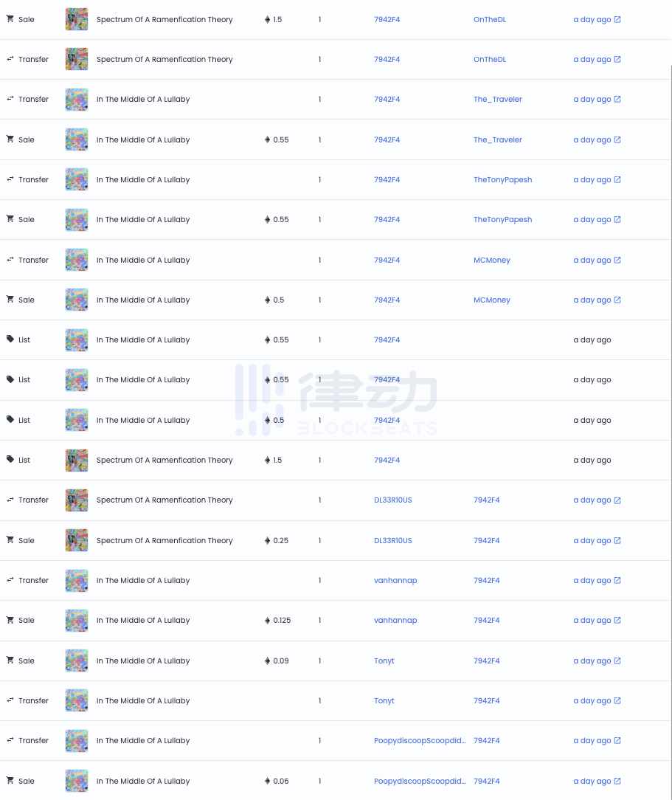The width and height of the screenshot is (672, 800).
Task: Open Spectrum thumbnail in the 1.5 List row
Action: point(77,460)
